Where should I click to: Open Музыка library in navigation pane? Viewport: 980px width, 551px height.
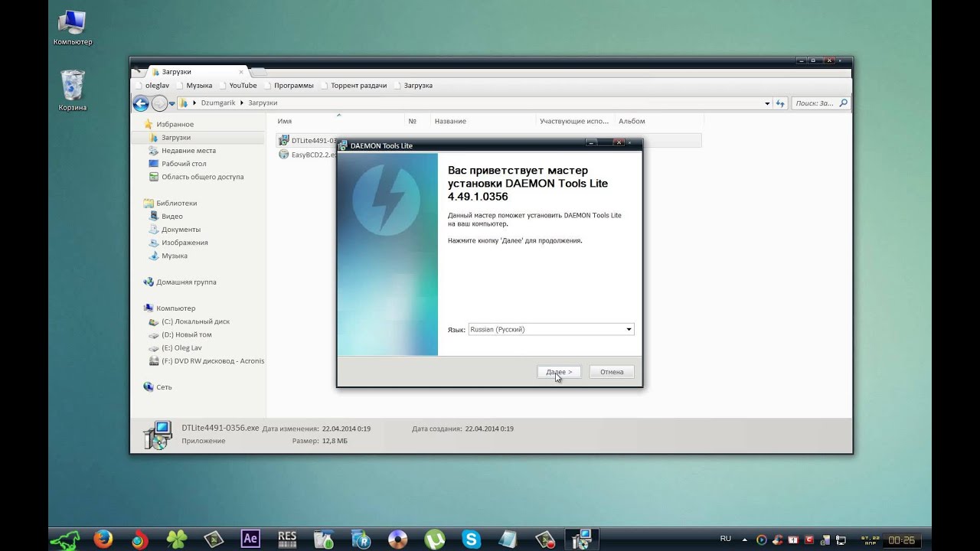pyautogui.click(x=174, y=256)
